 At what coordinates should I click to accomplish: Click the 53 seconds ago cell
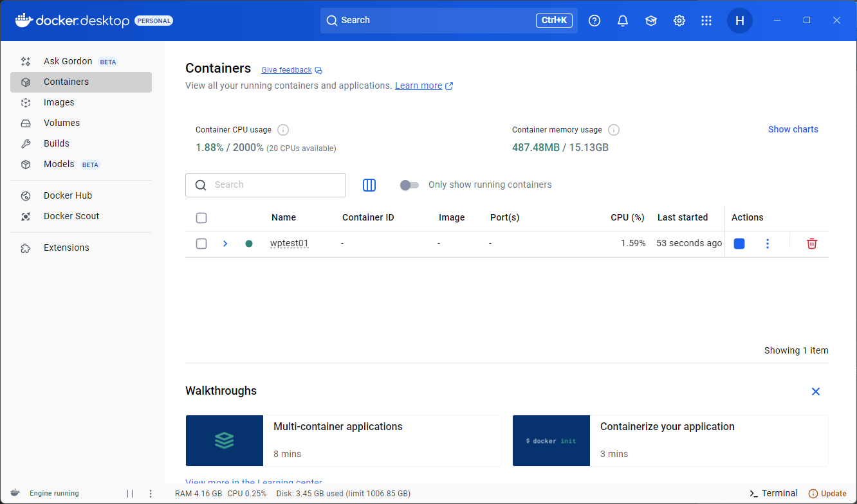[689, 244]
